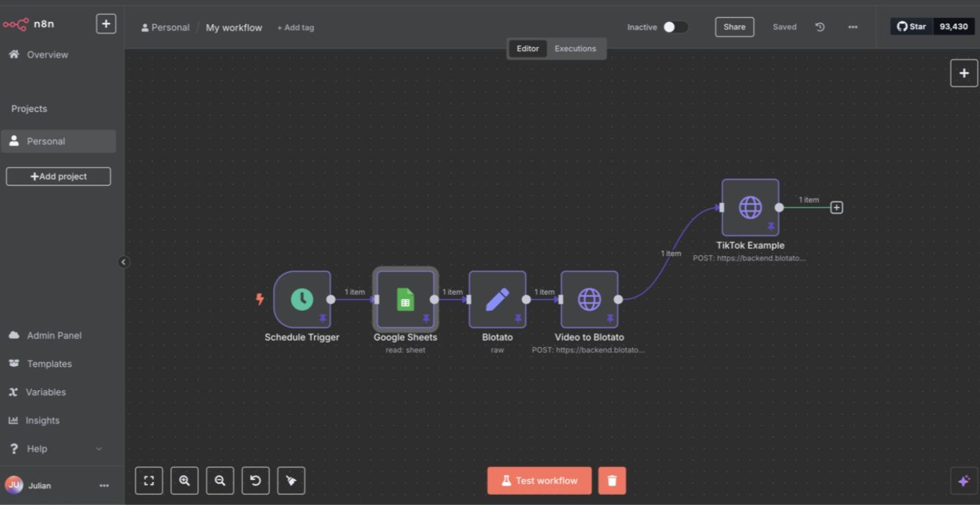980x505 pixels.
Task: Click the Google Sheets node label
Action: tap(405, 337)
